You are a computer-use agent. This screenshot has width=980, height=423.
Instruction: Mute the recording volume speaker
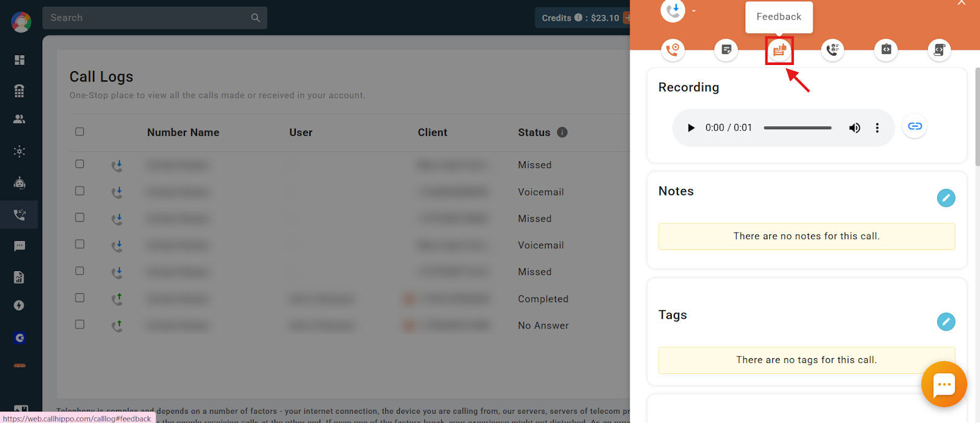854,128
